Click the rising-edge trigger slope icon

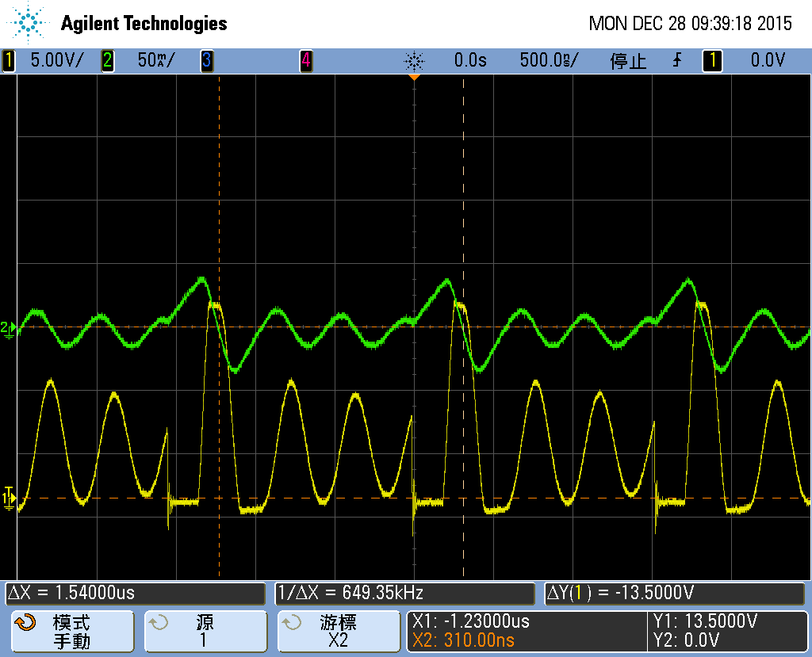pyautogui.click(x=677, y=60)
